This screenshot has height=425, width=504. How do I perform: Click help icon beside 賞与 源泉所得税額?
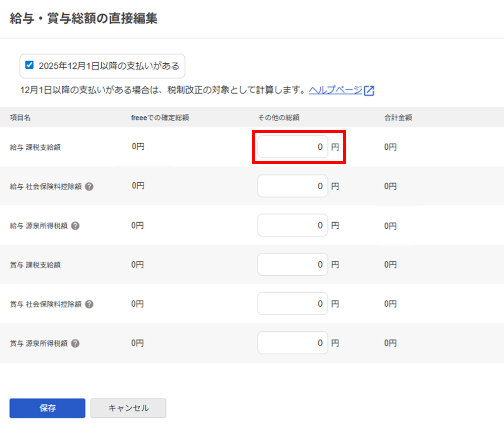tap(75, 344)
